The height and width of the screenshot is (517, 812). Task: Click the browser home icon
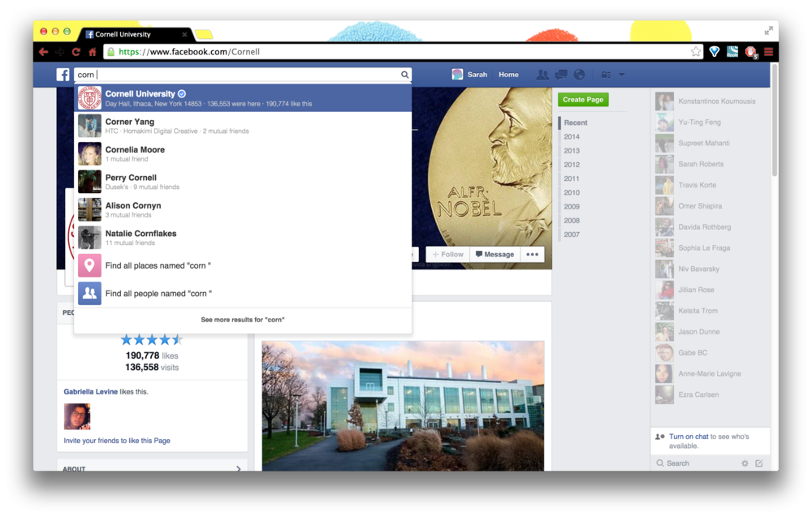[93, 52]
